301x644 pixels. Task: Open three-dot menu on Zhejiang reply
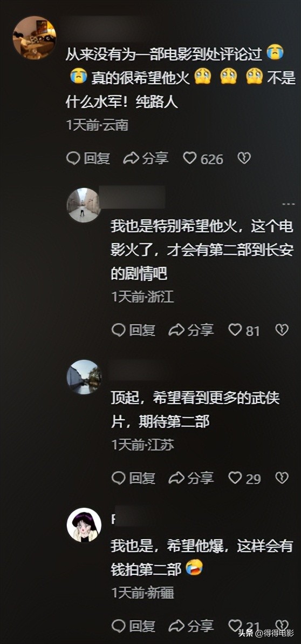288,204
